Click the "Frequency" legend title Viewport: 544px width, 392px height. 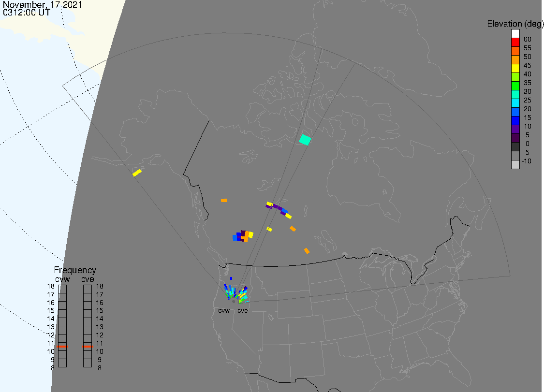point(75,270)
